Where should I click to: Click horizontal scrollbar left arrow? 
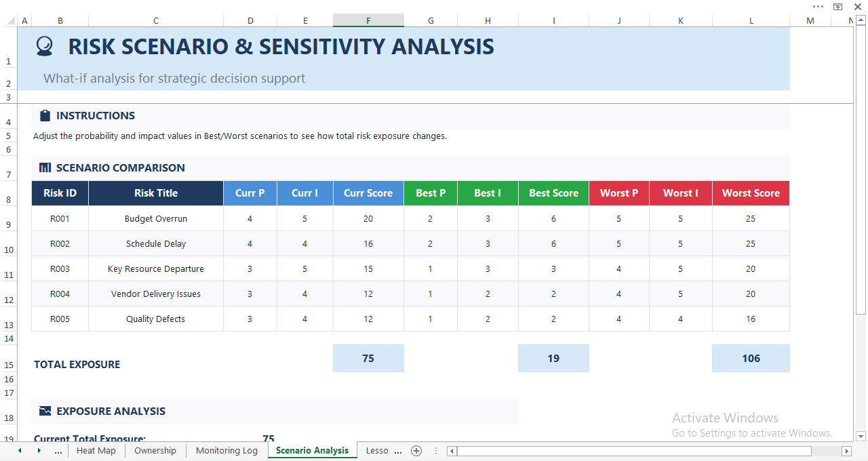[x=452, y=451]
